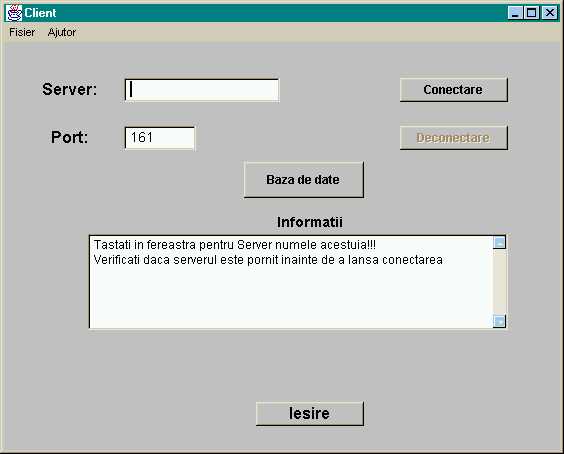Click the Server: label
The height and width of the screenshot is (454, 564).
tap(69, 89)
